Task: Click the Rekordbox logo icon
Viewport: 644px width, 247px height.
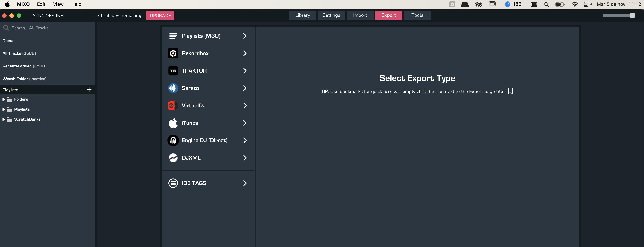Action: point(173,53)
